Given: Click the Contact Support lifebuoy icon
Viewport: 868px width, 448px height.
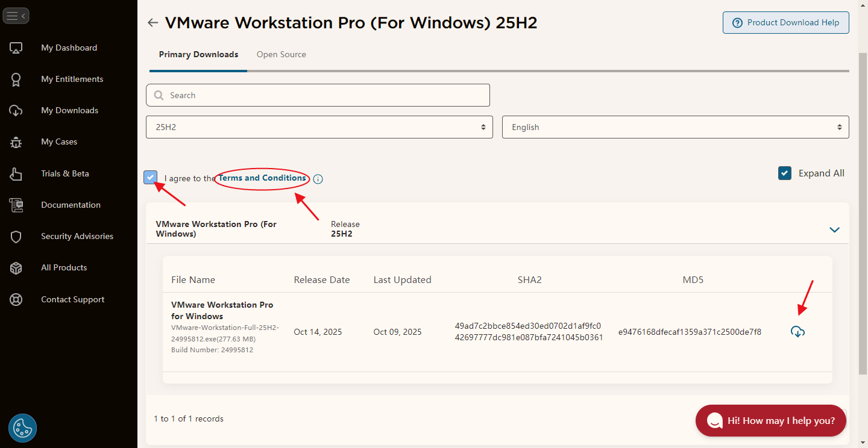Looking at the screenshot, I should pos(16,299).
